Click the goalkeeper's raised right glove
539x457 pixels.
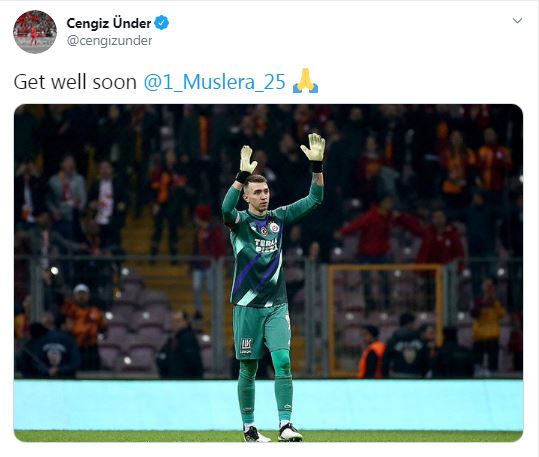[248, 159]
